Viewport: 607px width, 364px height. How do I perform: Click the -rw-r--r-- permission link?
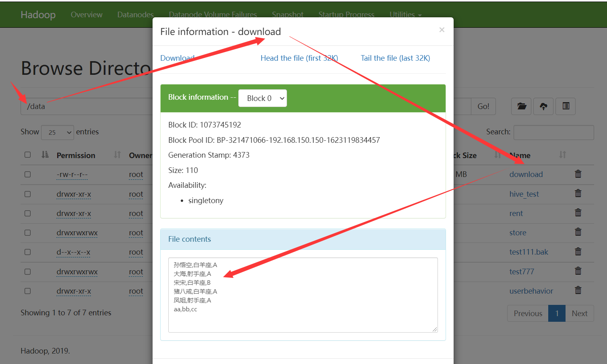[72, 175]
